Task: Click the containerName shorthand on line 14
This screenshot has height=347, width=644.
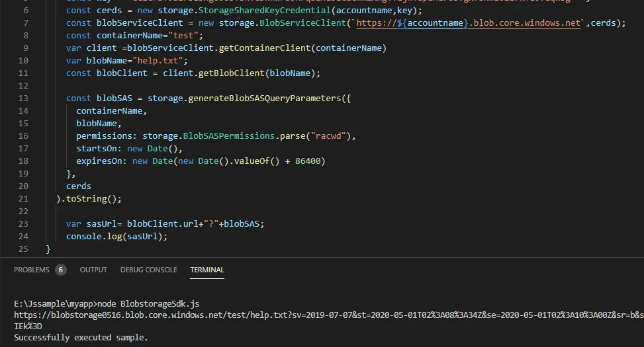Action: (109, 111)
